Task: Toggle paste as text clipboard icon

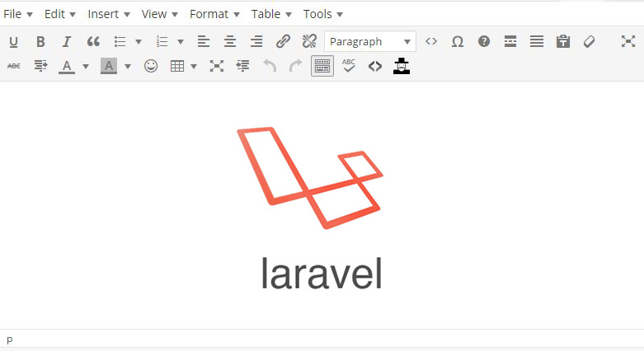Action: pyautogui.click(x=563, y=41)
